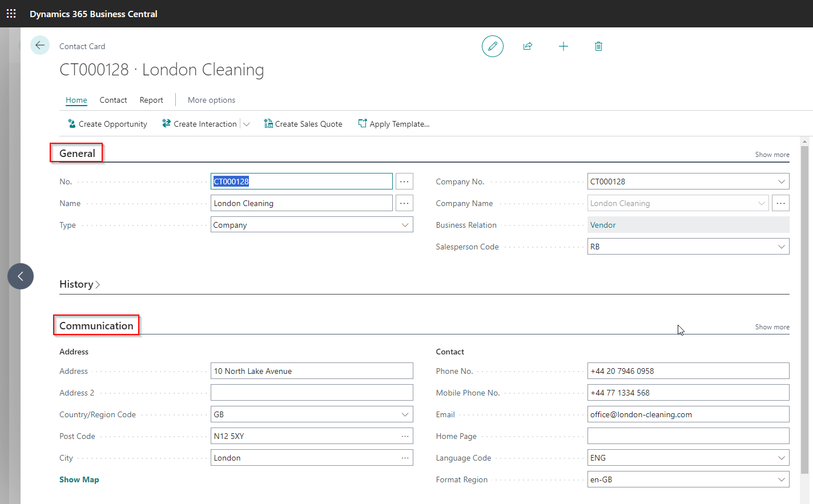Open the app launcher waffle menu
Viewport: 813px width, 504px height.
(11, 14)
